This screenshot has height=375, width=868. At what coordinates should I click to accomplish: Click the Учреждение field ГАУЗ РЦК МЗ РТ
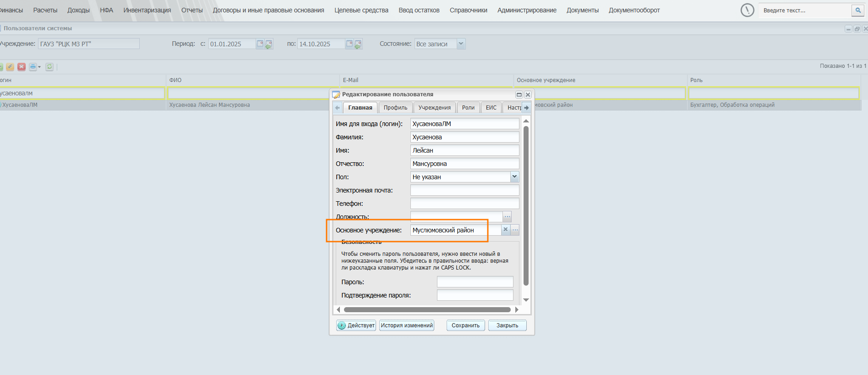tap(89, 44)
